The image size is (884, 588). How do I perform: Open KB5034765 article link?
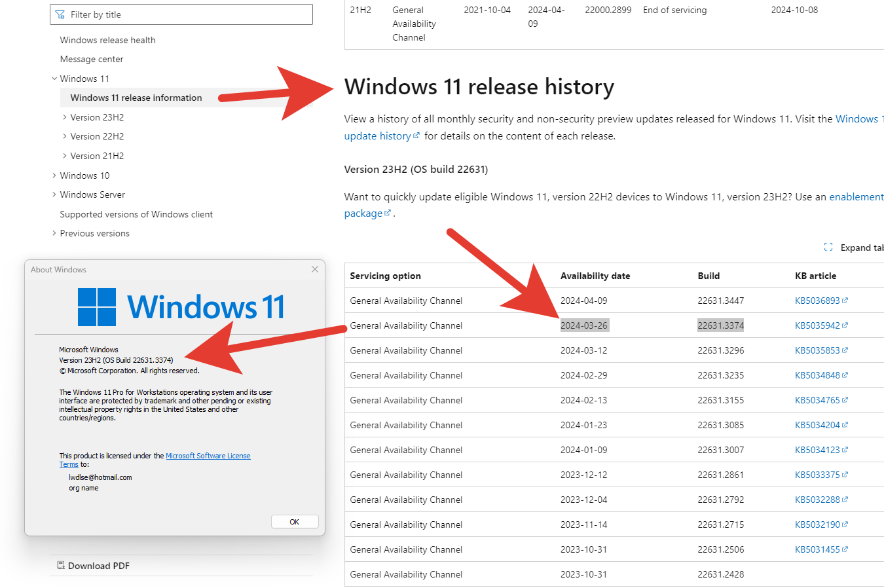[x=817, y=400]
